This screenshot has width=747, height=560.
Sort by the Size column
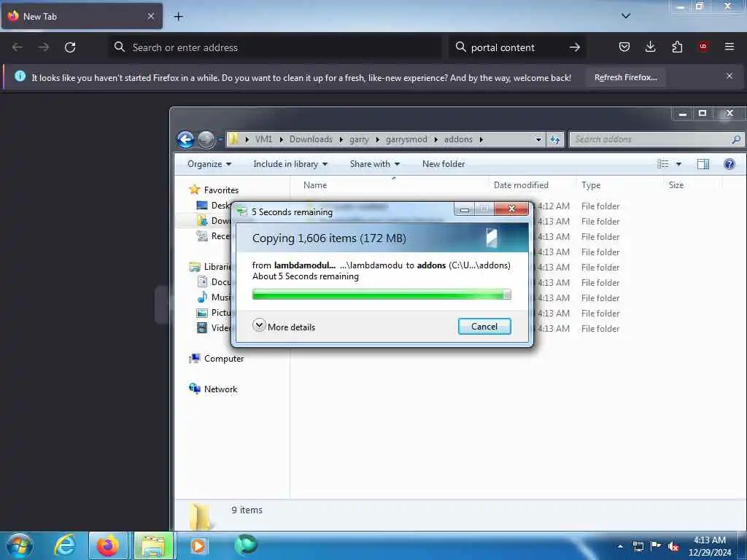point(693,184)
